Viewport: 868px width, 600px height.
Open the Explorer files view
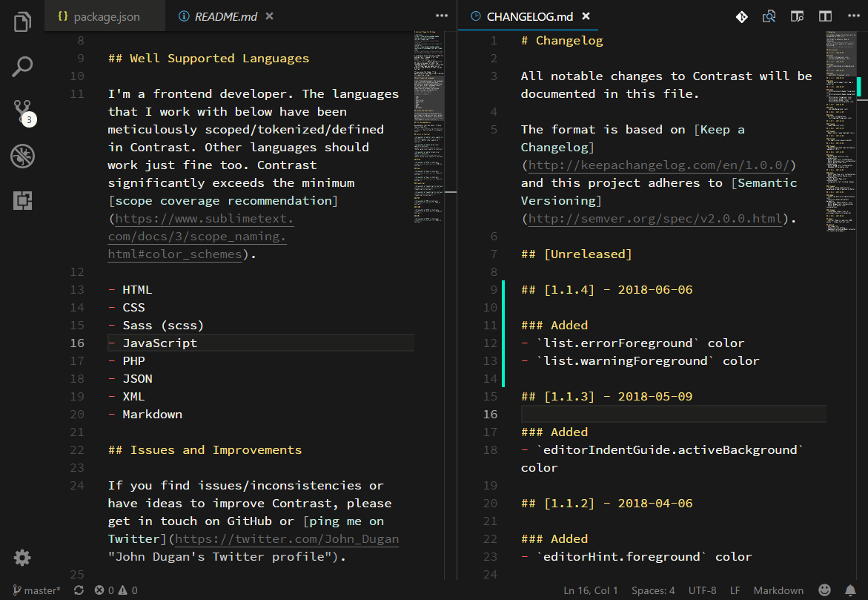pos(22,22)
